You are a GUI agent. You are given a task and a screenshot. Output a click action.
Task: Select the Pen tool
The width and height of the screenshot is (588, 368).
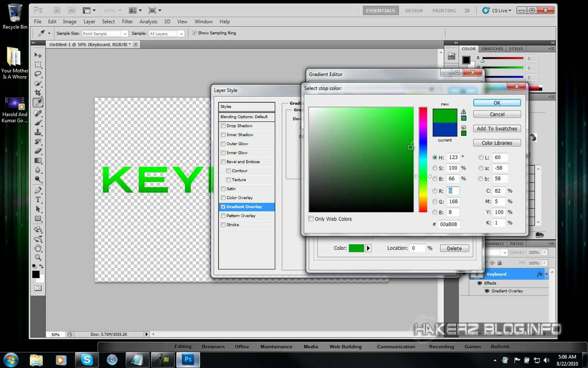click(38, 190)
